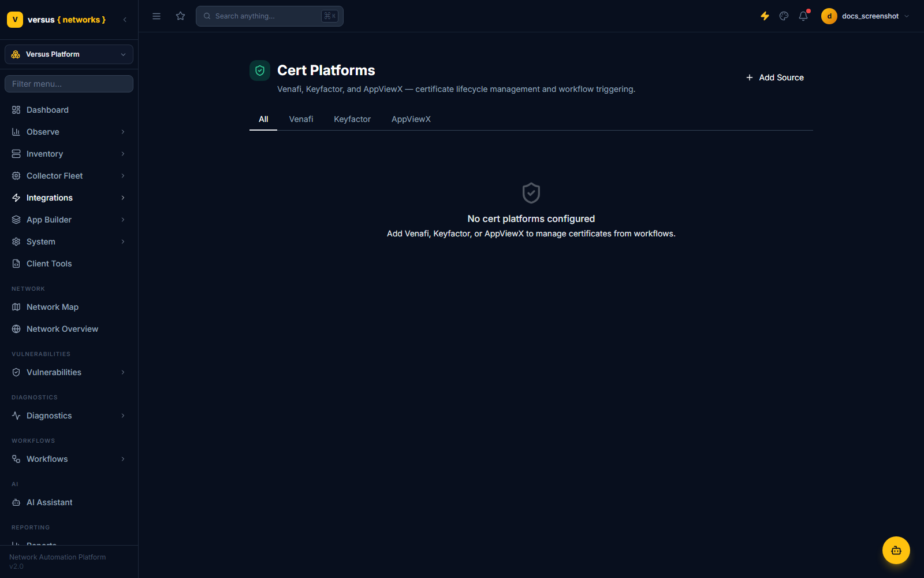Screen dimensions: 924x578
Task: Click the Cert Platforms shield icon
Action: [260, 71]
